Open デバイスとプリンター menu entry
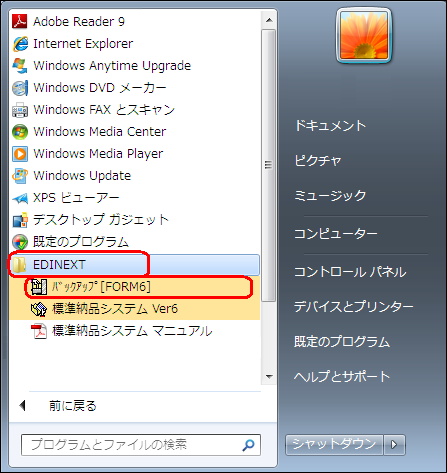 [x=354, y=307]
